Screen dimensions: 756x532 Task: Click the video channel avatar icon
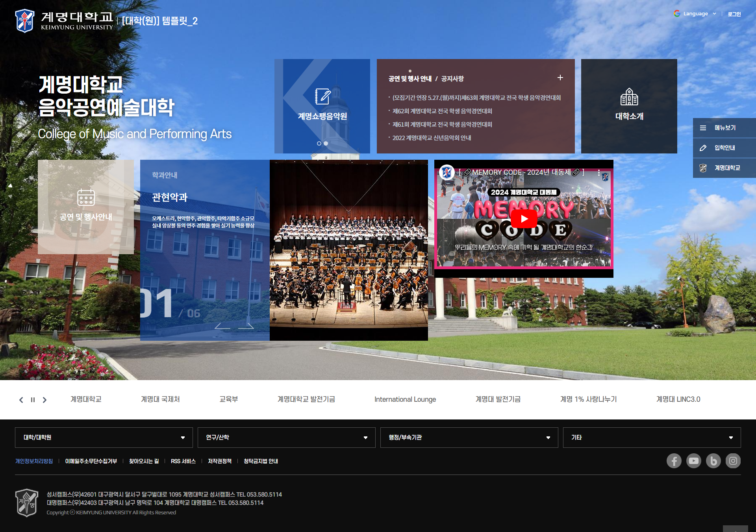click(447, 172)
